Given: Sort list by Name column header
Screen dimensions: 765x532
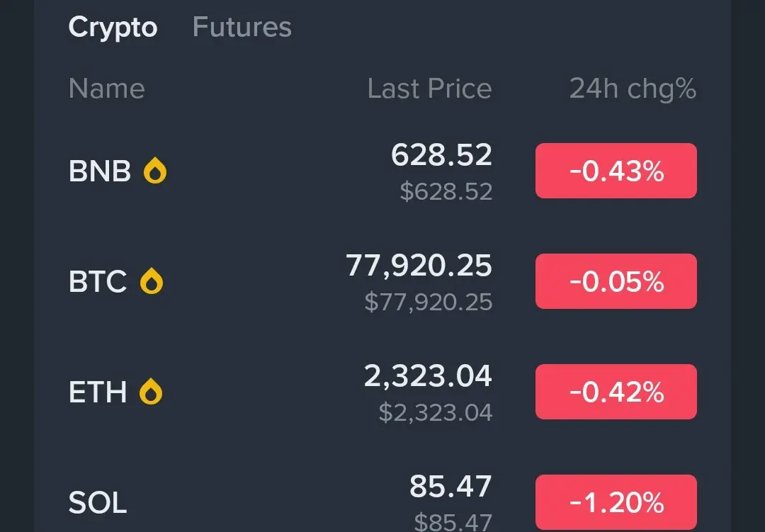Looking at the screenshot, I should tap(106, 89).
